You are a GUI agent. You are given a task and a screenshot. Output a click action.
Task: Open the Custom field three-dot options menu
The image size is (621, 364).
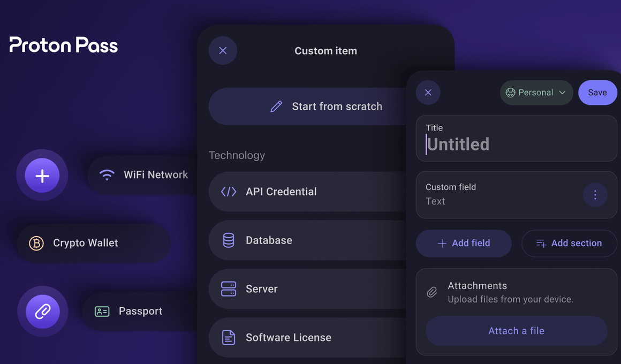[x=595, y=195]
